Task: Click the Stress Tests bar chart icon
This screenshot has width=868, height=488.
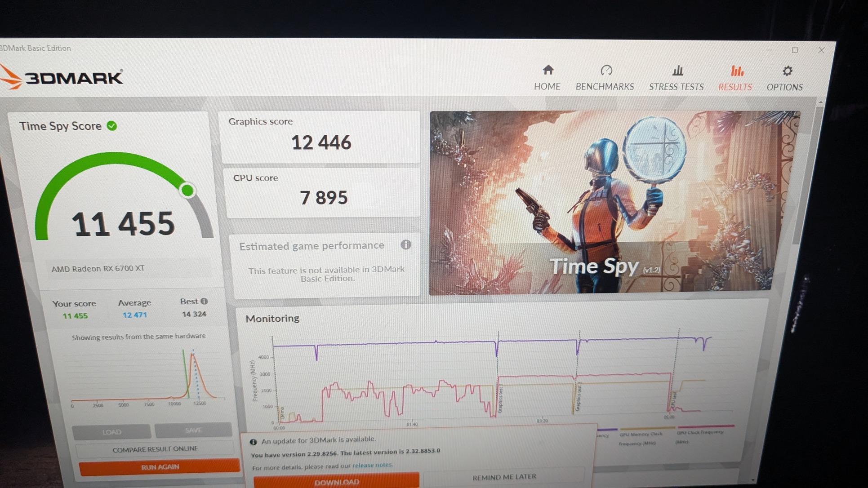Action: pyautogui.click(x=677, y=71)
